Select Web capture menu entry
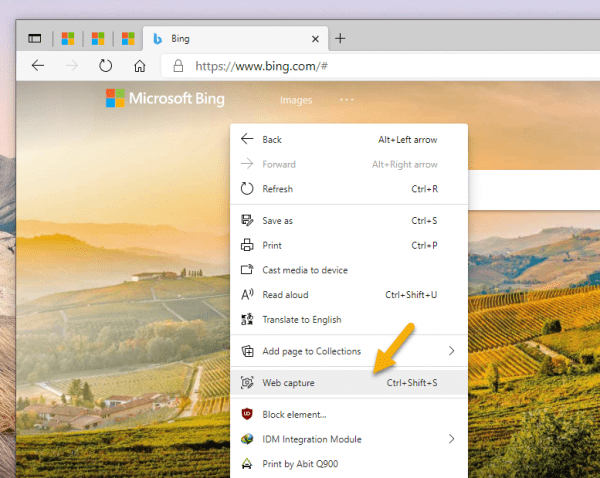600x478 pixels. click(349, 383)
